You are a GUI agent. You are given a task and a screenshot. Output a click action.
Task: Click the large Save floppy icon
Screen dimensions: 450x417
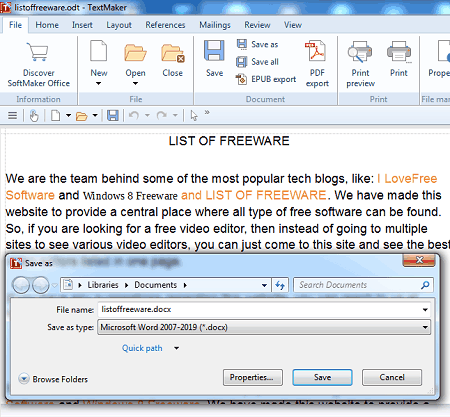[214, 50]
